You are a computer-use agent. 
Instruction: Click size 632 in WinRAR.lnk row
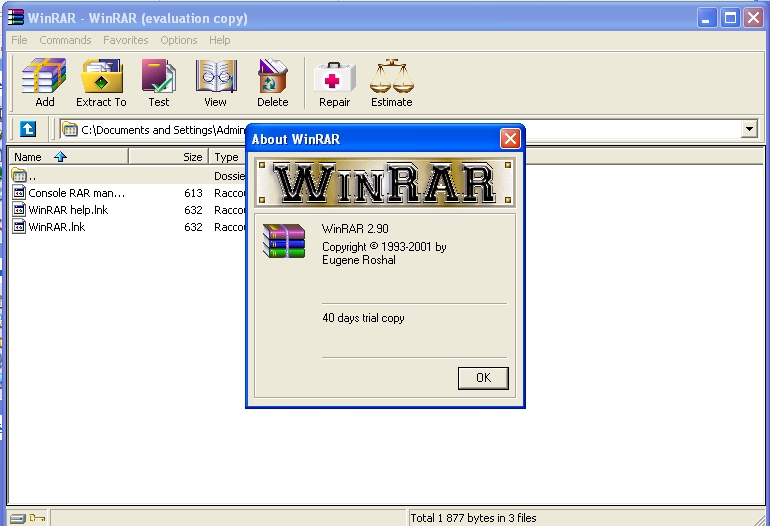[193, 227]
